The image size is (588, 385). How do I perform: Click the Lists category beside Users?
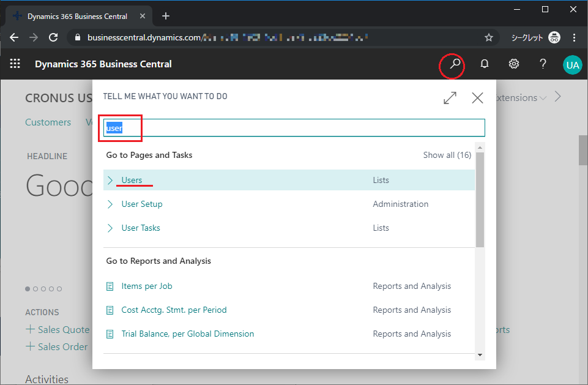point(381,180)
